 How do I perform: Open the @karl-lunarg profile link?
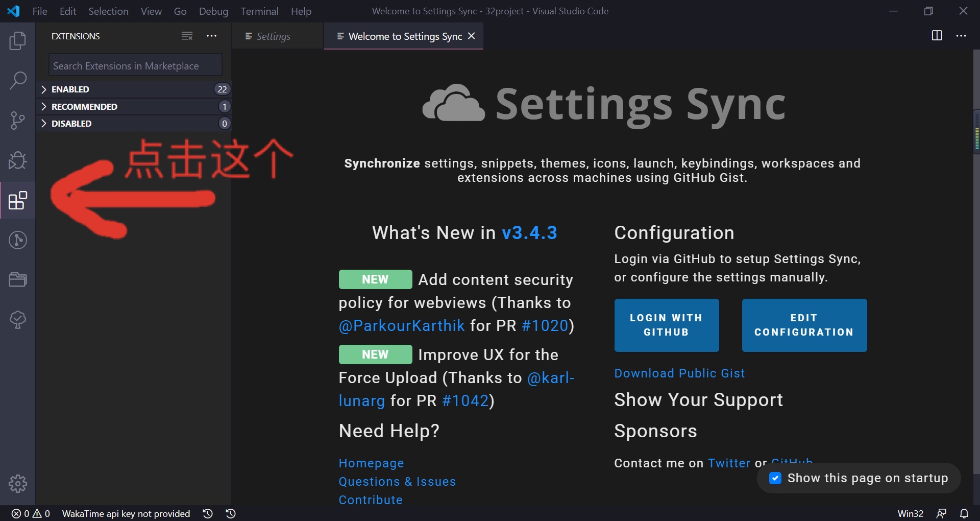coord(550,378)
